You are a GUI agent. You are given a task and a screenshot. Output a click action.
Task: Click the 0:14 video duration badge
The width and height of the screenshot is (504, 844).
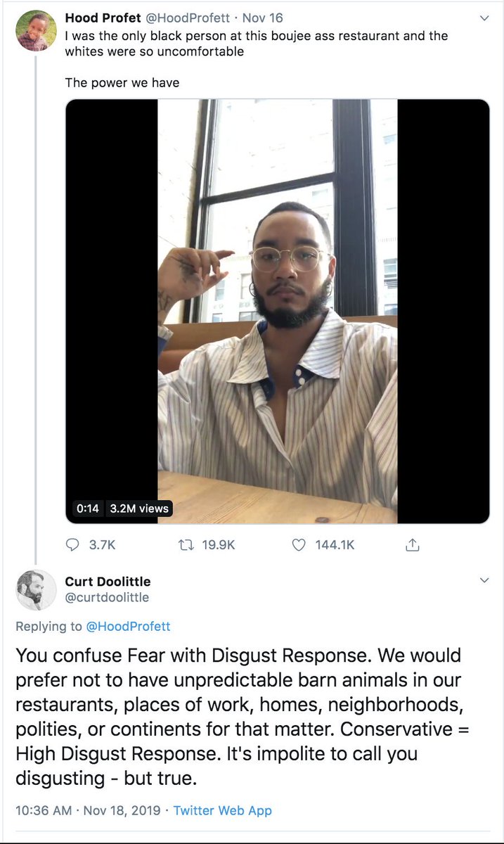[x=87, y=509]
